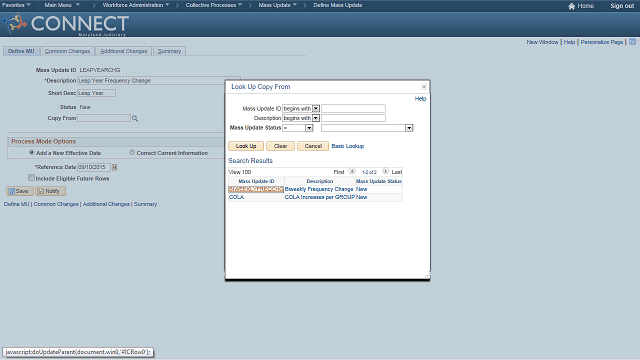640x360 pixels.
Task: Click the Notify button
Action: click(50, 191)
